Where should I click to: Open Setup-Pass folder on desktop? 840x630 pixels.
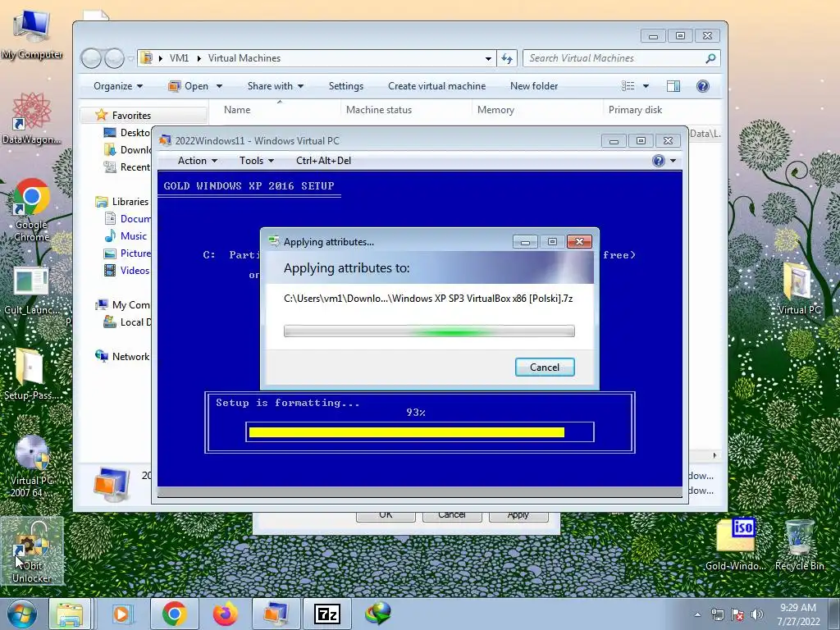point(32,375)
